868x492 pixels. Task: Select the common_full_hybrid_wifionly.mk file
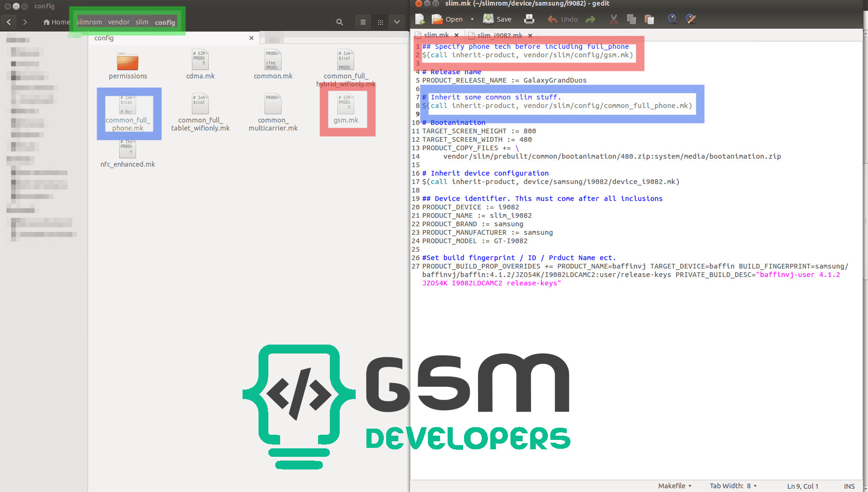[346, 68]
